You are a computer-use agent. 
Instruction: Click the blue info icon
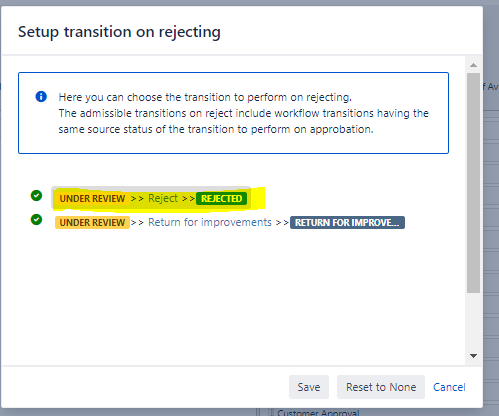[41, 97]
